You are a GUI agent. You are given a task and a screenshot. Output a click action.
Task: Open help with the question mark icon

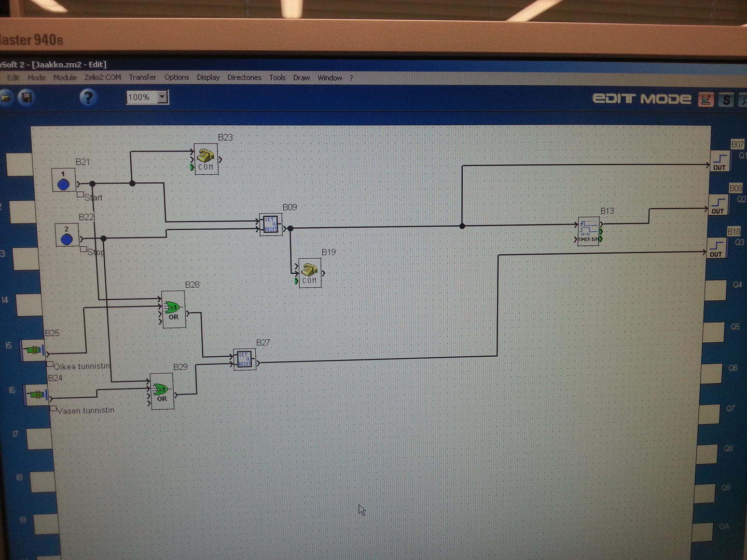pyautogui.click(x=88, y=97)
